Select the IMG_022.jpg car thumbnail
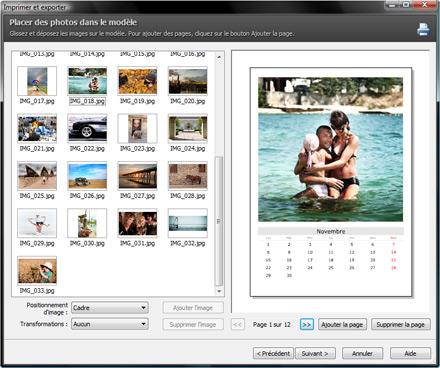440x368 pixels. (x=87, y=128)
